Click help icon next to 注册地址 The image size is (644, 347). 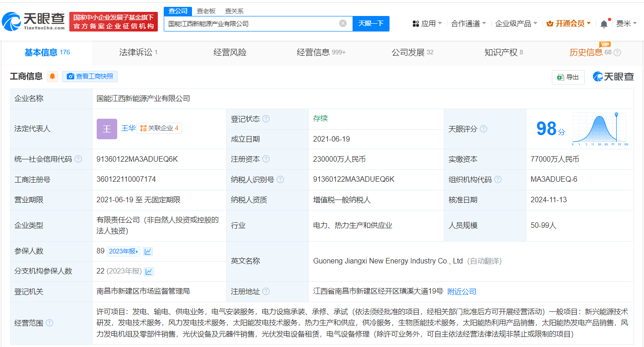(x=266, y=292)
